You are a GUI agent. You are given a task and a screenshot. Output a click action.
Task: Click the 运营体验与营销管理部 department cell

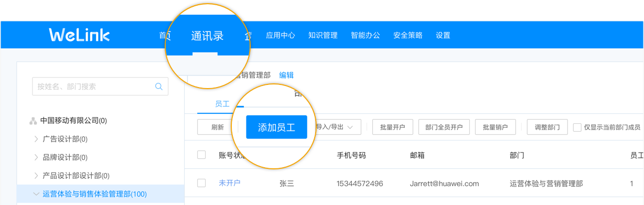(x=546, y=184)
